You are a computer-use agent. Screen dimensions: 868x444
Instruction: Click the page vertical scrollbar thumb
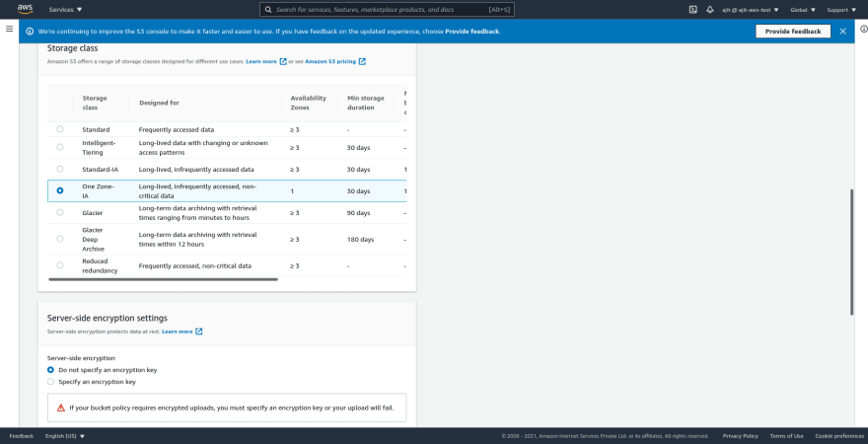[851, 253]
